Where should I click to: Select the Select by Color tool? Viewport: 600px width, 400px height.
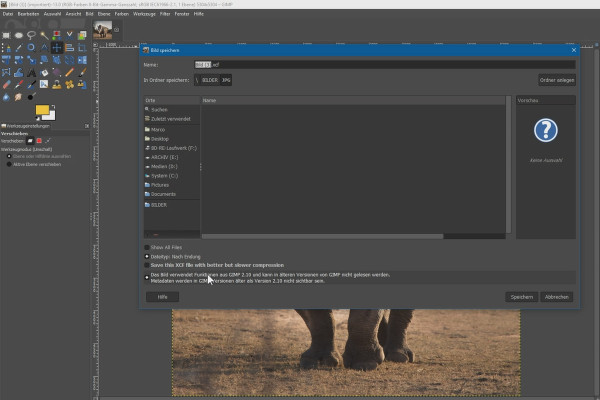[x=57, y=36]
